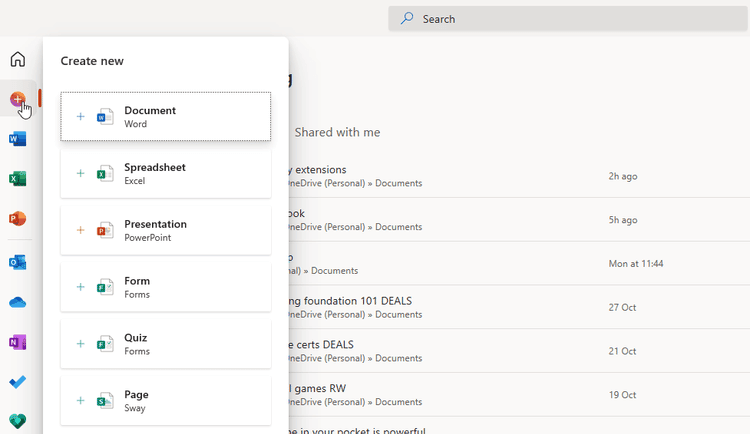750x434 pixels.
Task: Open Outlook from the left sidebar
Action: point(17,262)
